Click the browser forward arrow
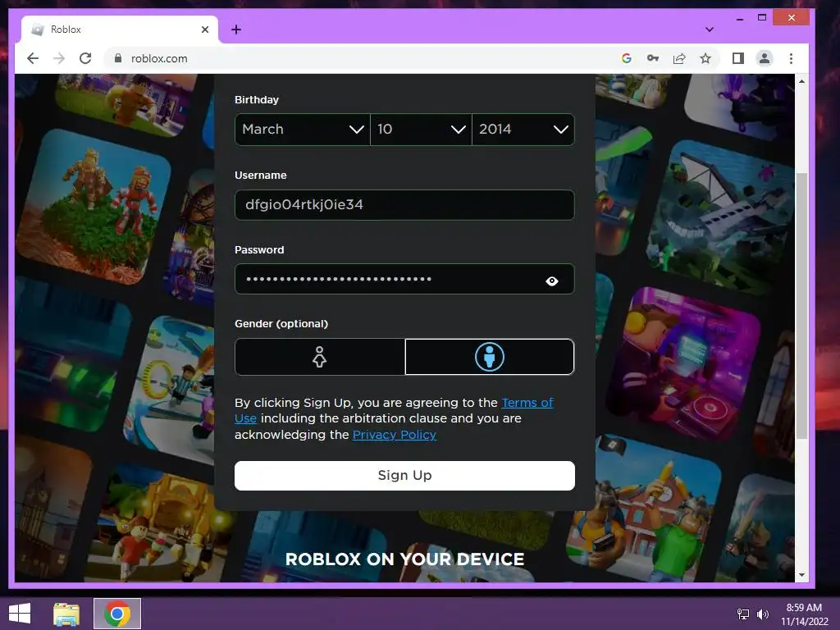This screenshot has width=840, height=630. [x=59, y=58]
